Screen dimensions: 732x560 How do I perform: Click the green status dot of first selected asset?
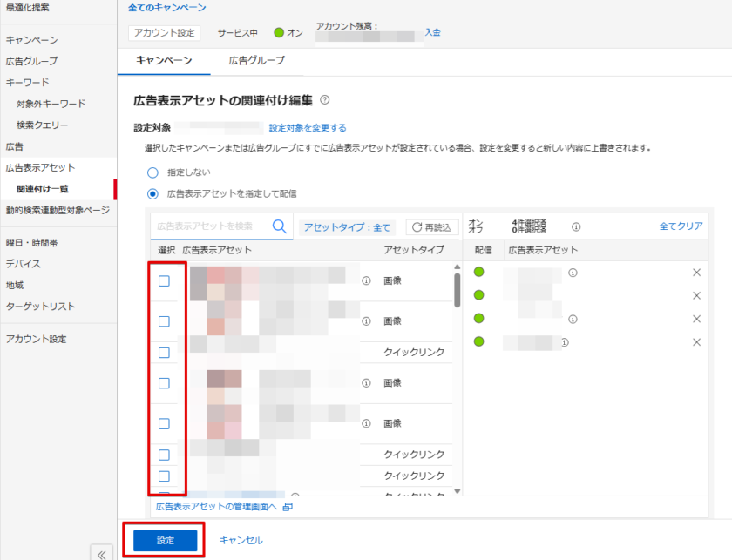478,273
